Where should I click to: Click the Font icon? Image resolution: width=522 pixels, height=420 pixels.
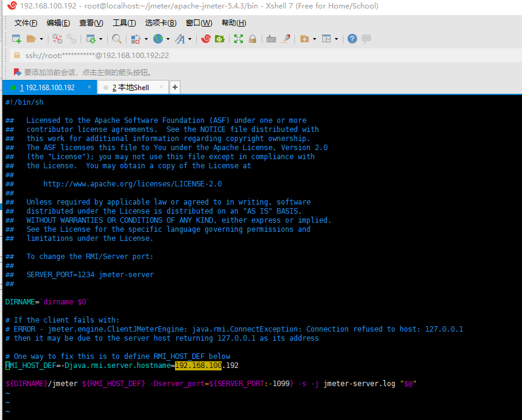pyautogui.click(x=180, y=39)
